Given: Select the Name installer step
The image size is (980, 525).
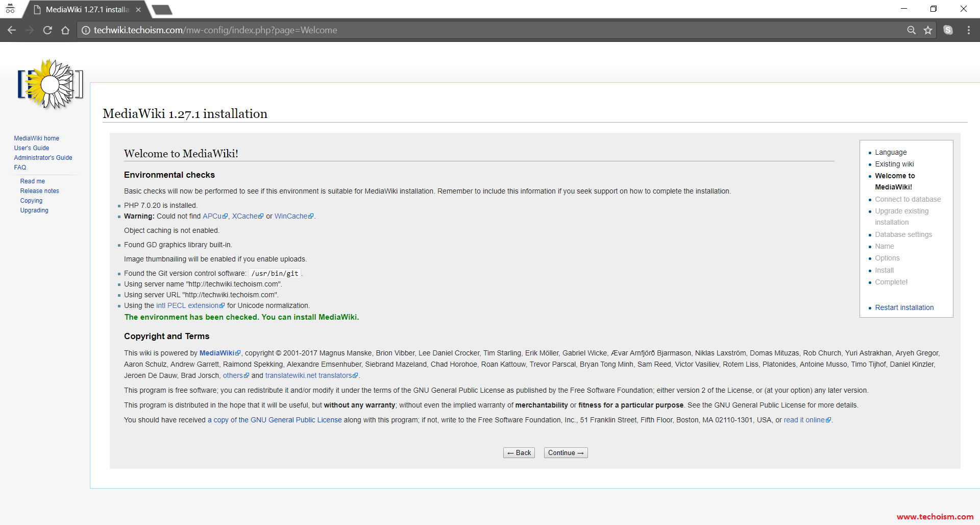Looking at the screenshot, I should 884,246.
